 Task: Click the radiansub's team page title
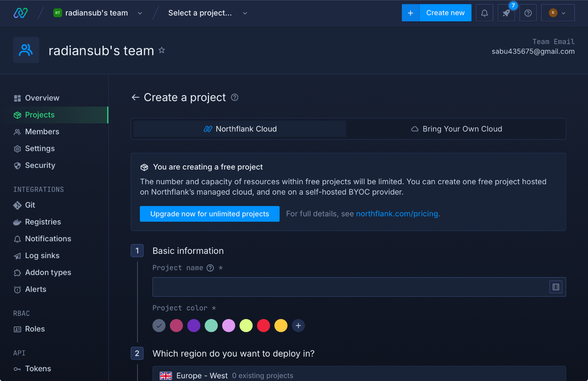coord(101,51)
